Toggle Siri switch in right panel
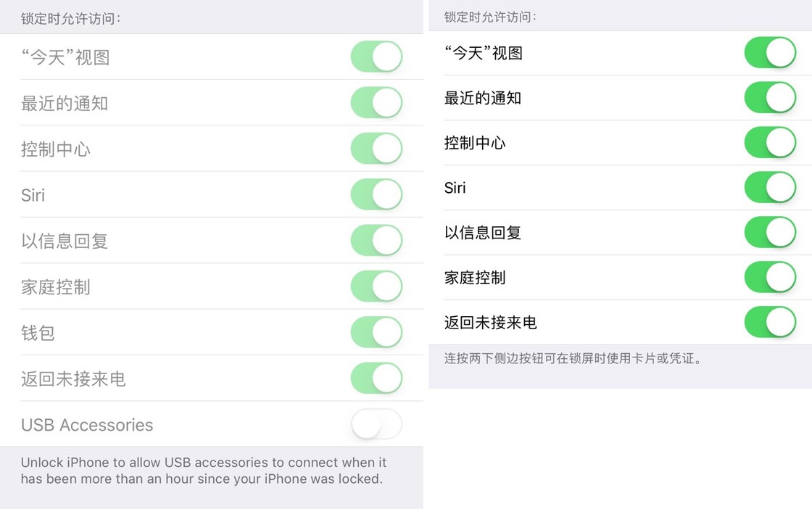 pyautogui.click(x=770, y=188)
